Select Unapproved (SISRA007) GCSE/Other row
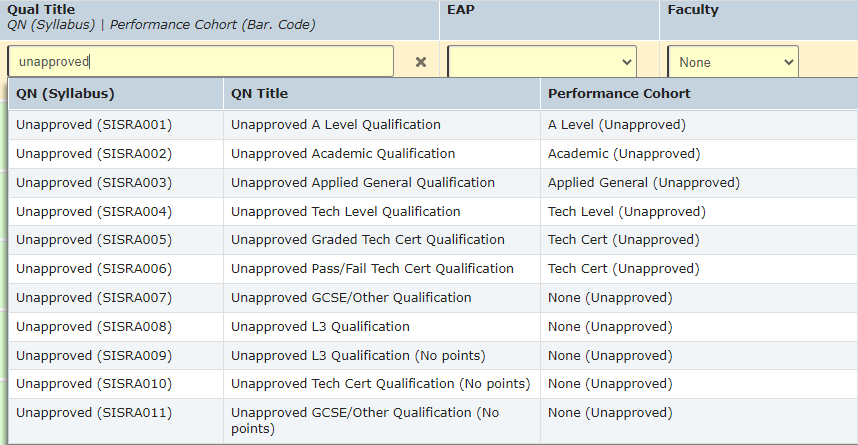 [x=94, y=298]
